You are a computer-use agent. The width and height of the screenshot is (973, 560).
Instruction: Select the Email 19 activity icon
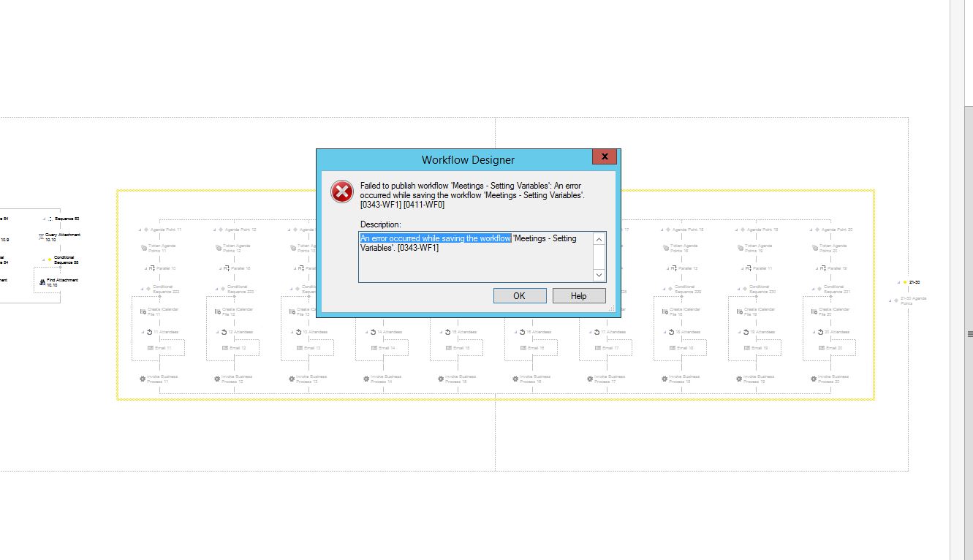[747, 348]
